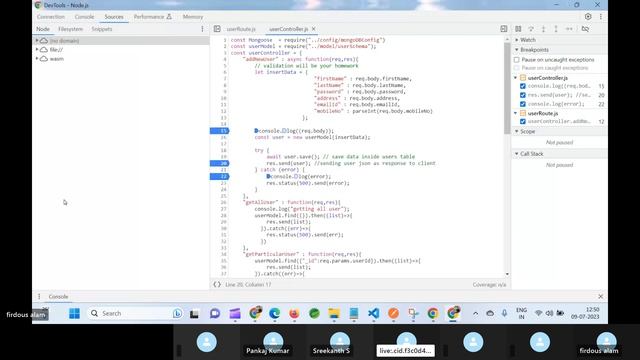Open the Windows Start menu
Viewport: 640px width, 360px height.
(x=74, y=313)
